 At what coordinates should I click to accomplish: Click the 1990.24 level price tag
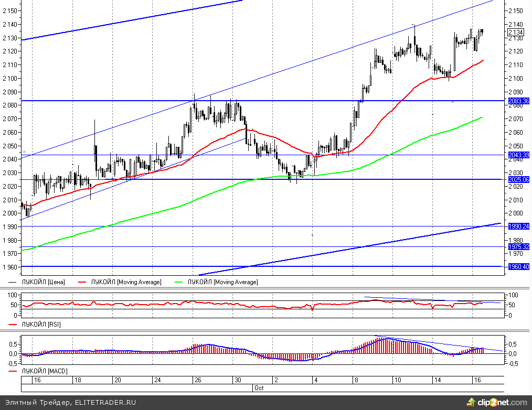[518, 226]
